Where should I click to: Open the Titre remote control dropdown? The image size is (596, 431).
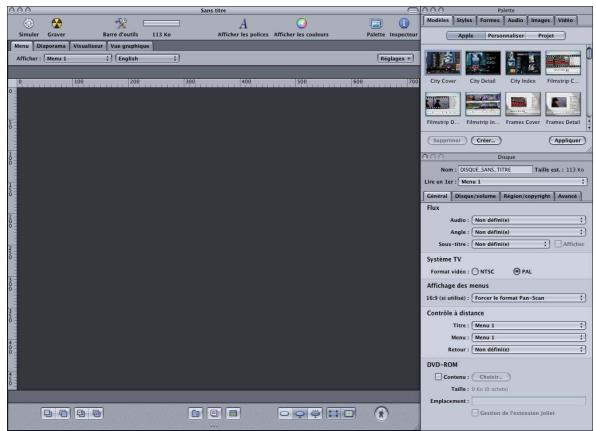(528, 325)
